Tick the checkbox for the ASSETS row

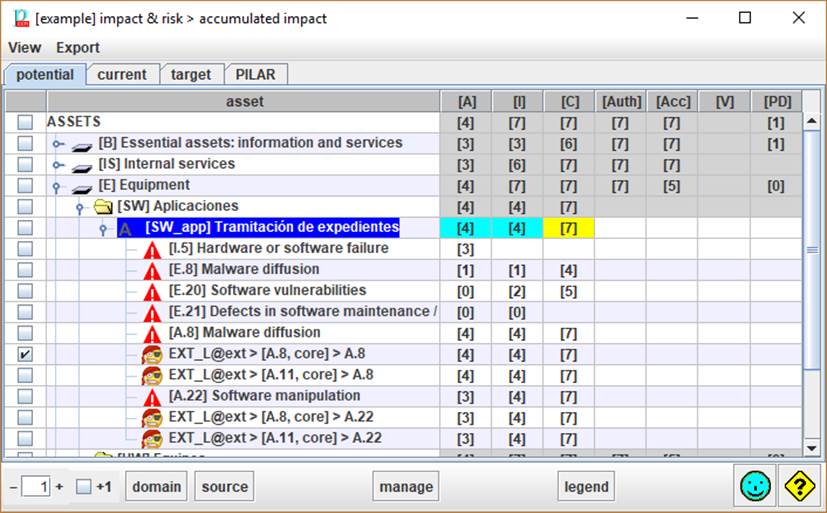pos(25,122)
